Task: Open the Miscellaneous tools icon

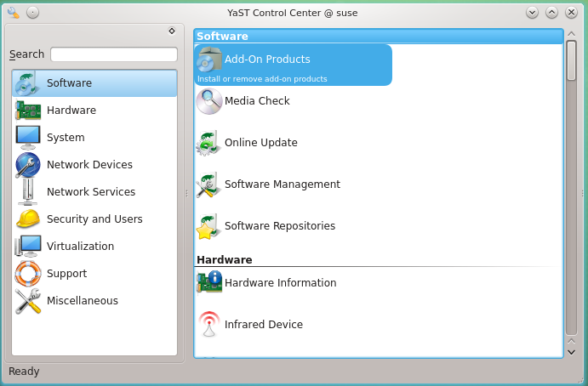Action: click(28, 301)
